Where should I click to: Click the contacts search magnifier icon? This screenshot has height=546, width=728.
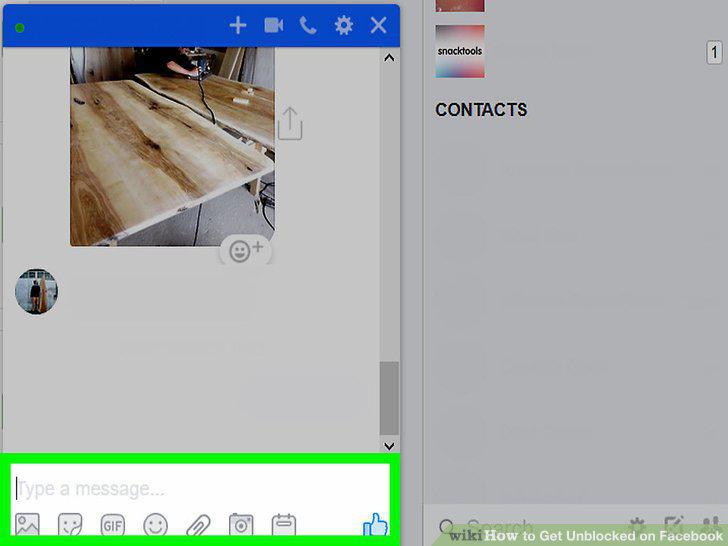447,526
